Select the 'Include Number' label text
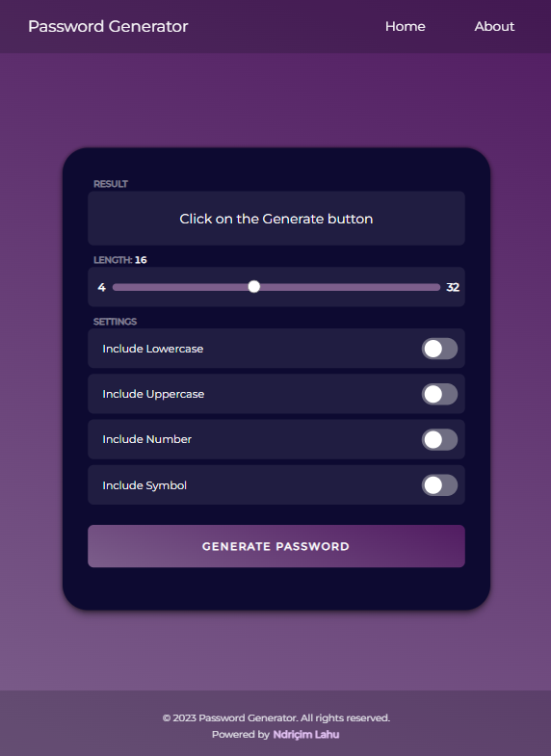Image resolution: width=551 pixels, height=756 pixels. click(147, 439)
